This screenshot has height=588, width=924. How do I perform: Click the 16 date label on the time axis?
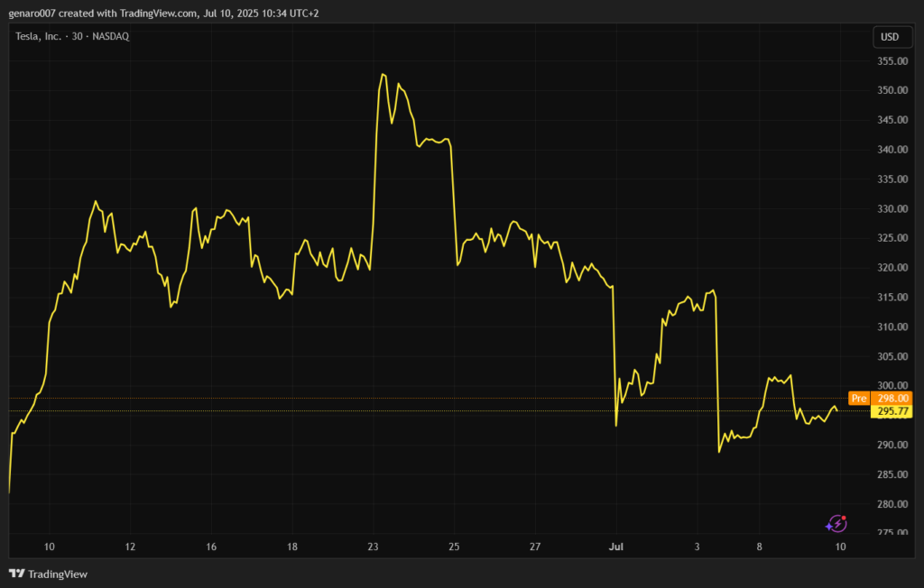(x=211, y=547)
